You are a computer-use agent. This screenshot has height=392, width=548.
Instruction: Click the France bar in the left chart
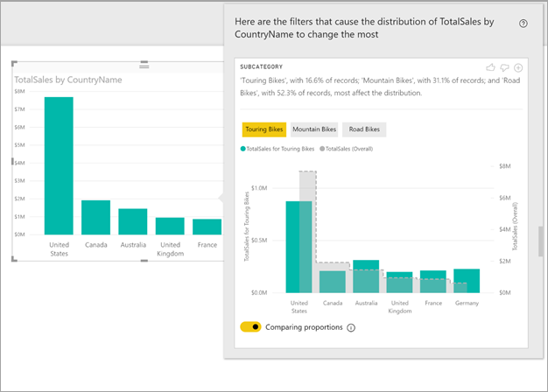[x=207, y=227]
